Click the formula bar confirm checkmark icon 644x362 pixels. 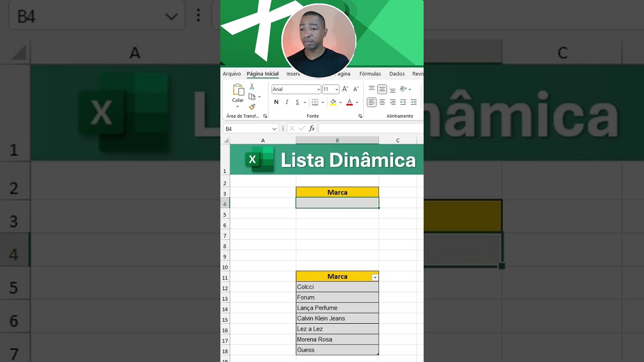(x=302, y=129)
